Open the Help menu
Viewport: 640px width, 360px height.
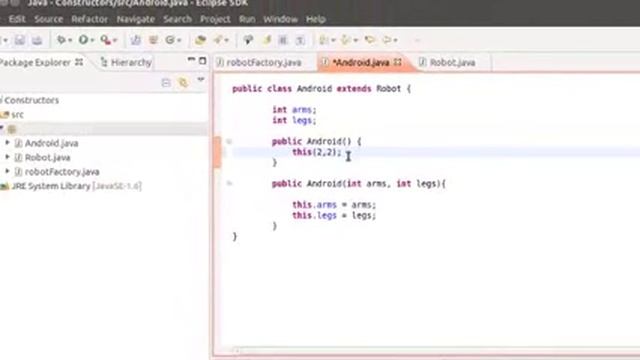click(316, 19)
